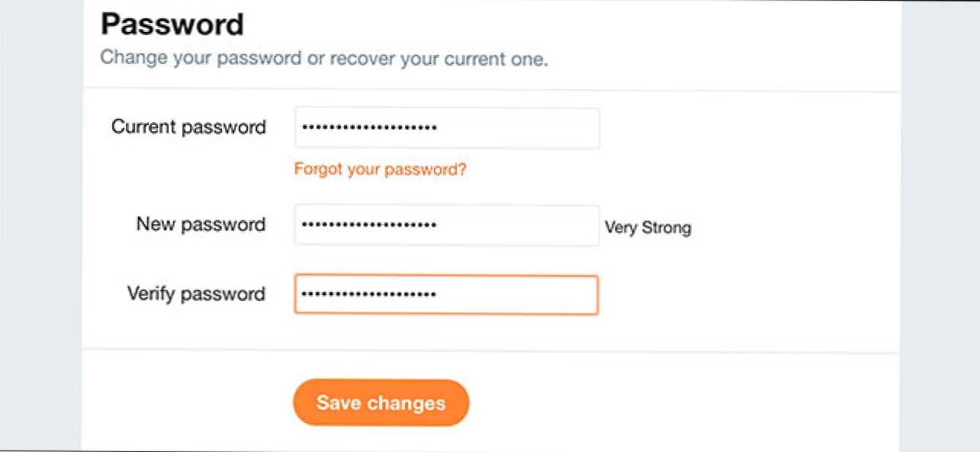Viewport: 980px width, 452px height.
Task: Click the New password field label
Action: coord(200,224)
